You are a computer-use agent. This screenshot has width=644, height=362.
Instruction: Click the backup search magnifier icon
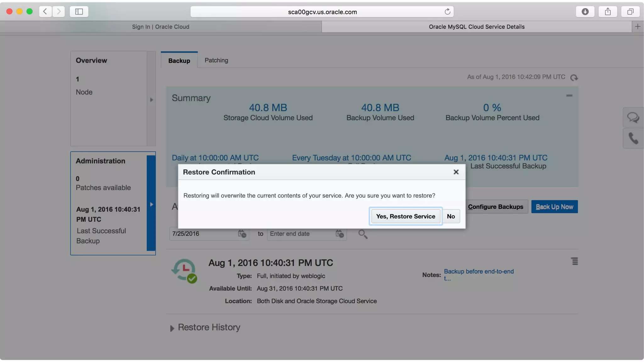(x=363, y=234)
